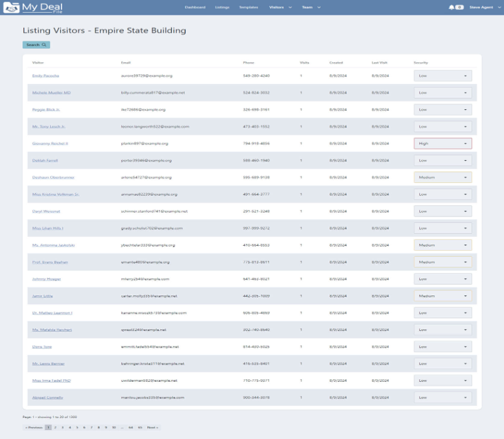Screen dimensions: 504x439
Task: Change security level for Peggie Blick Jr.
Action: pyautogui.click(x=443, y=109)
